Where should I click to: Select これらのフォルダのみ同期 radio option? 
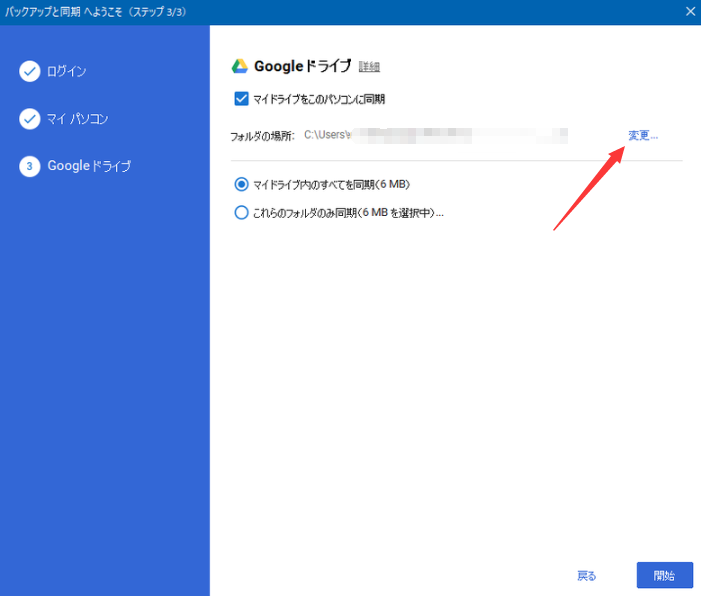click(x=241, y=212)
